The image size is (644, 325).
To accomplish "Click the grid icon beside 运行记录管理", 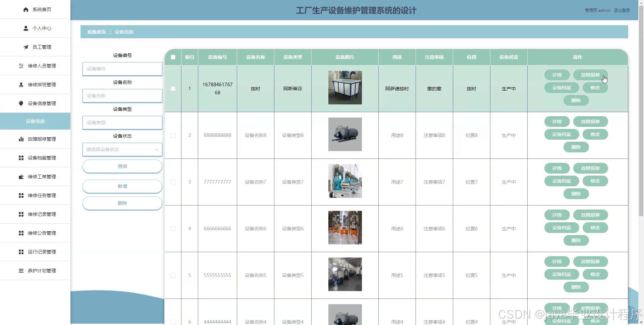I will [21, 252].
